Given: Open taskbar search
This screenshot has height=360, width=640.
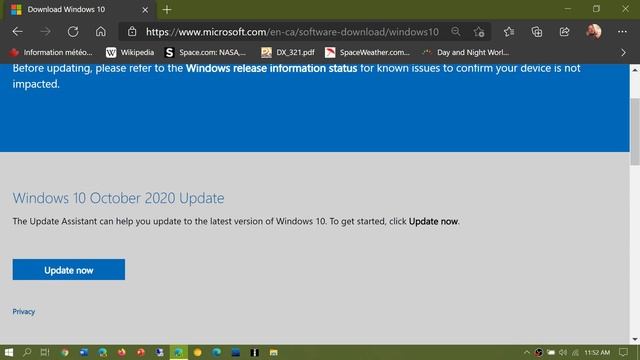Looking at the screenshot, I should point(27,352).
